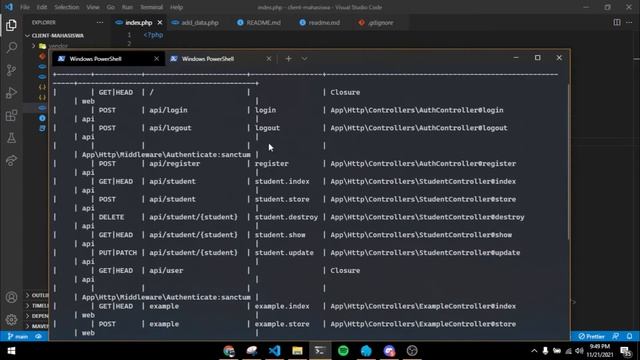Click the synchronize changes status bar icon

pos(38,336)
